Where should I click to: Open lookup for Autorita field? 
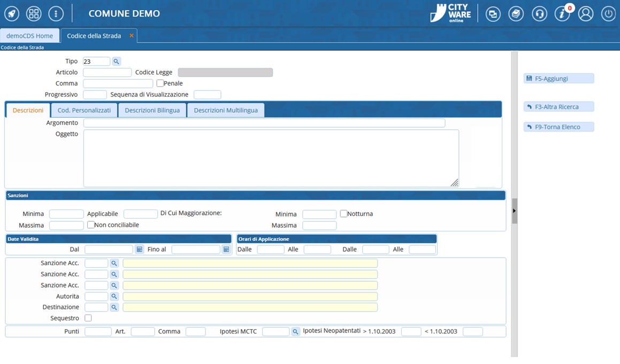(114, 297)
